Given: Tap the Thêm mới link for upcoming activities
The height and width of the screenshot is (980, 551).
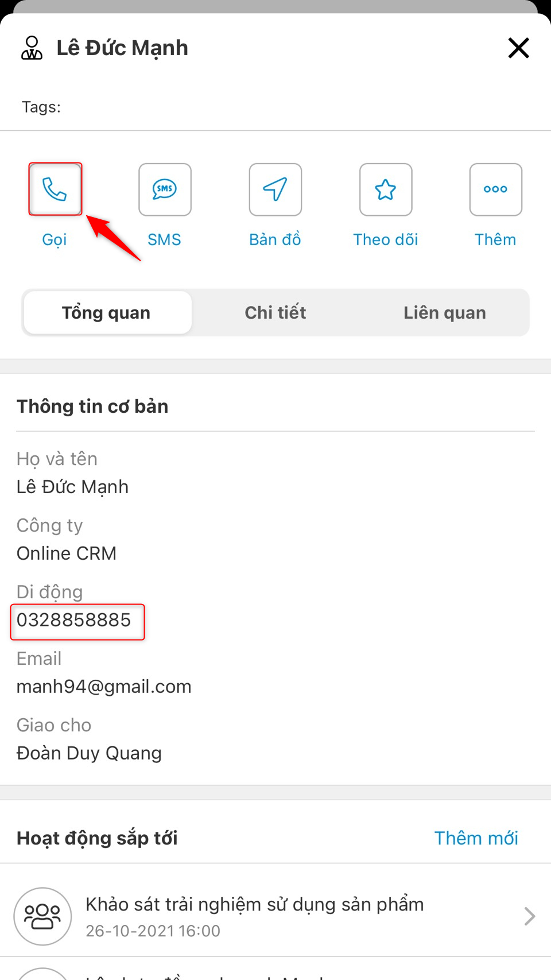Looking at the screenshot, I should (x=476, y=838).
